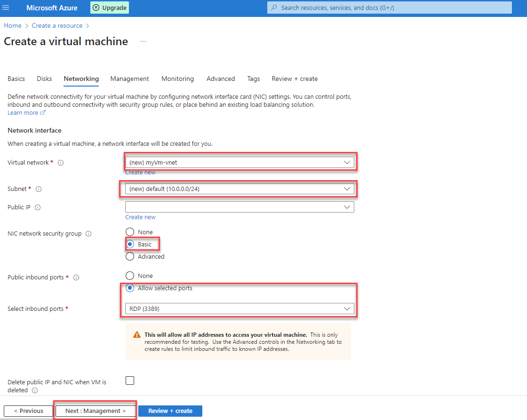Click the Public IP info icon
Image resolution: width=527 pixels, height=420 pixels.
pyautogui.click(x=37, y=207)
